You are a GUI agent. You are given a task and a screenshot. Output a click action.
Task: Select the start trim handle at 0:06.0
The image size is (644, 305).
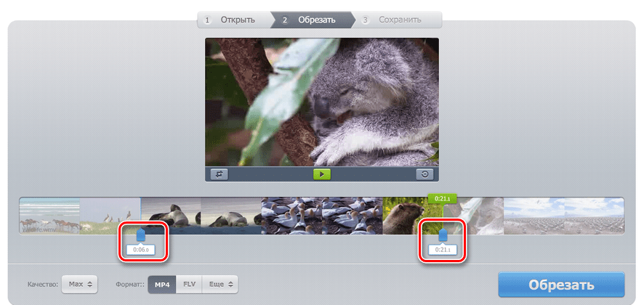[x=140, y=235]
